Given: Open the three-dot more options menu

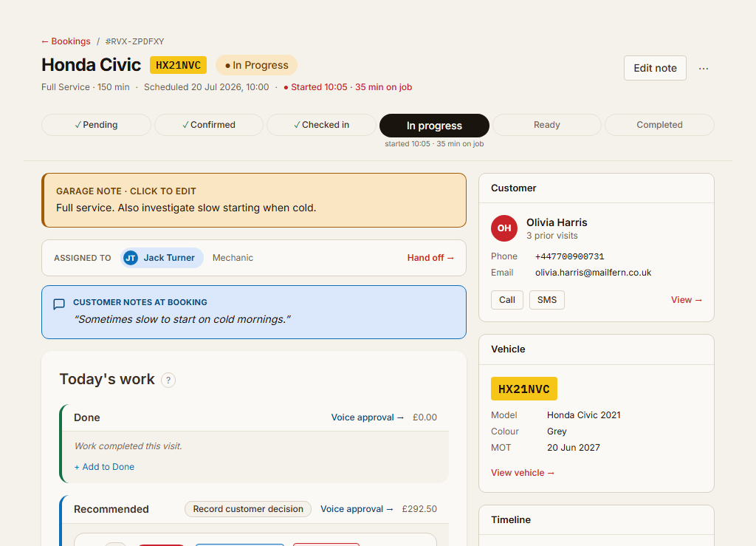Looking at the screenshot, I should click(704, 68).
